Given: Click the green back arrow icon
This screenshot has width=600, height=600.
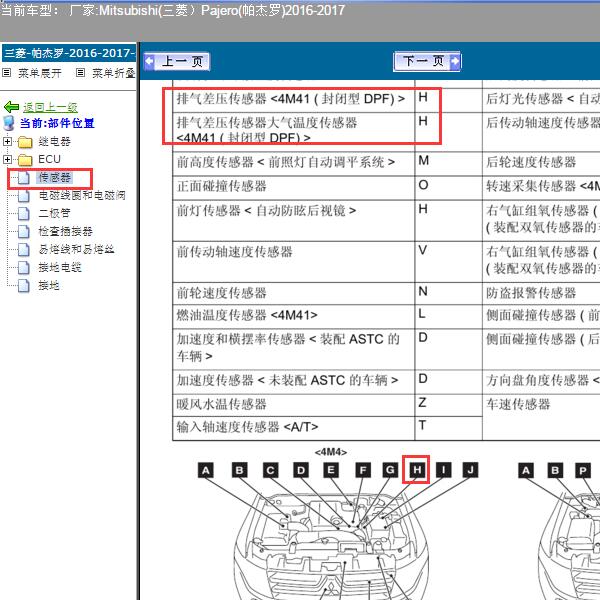Looking at the screenshot, I should pos(11,107).
